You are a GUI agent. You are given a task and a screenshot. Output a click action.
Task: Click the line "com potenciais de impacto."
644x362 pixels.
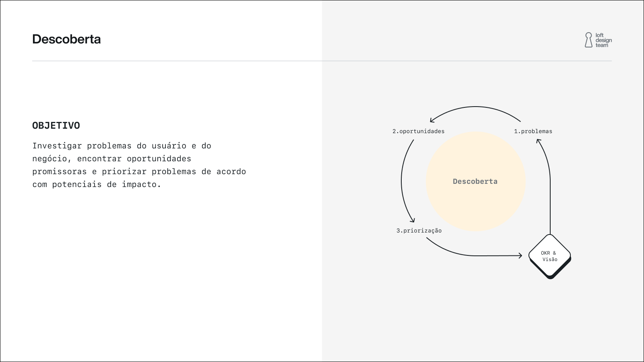[x=97, y=184]
